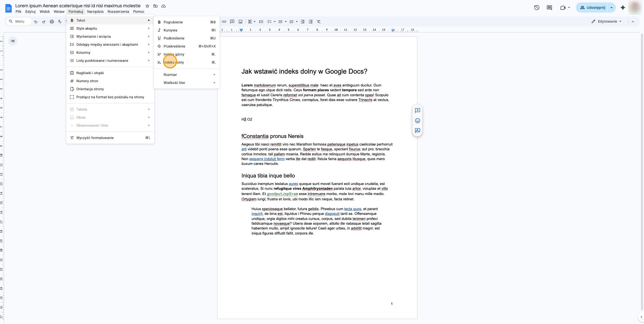Star the document title
Image resolution: width=644 pixels, height=324 pixels.
[x=147, y=6]
